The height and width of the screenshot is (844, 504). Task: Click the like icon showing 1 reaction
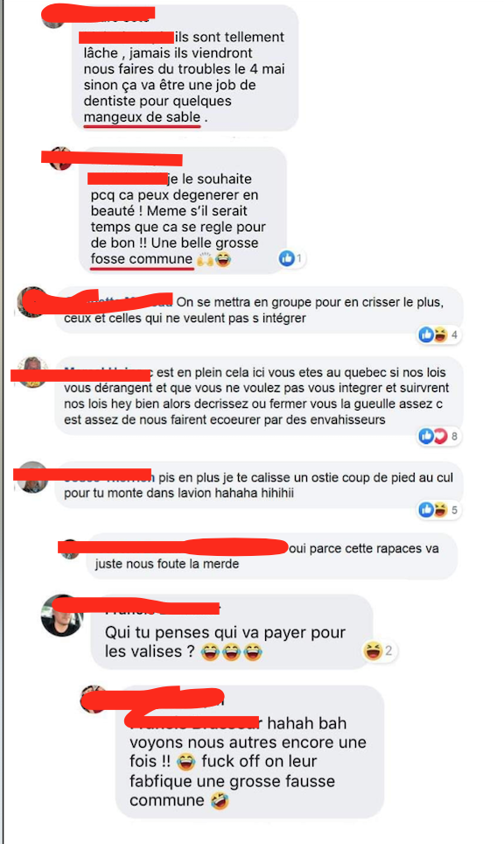click(x=287, y=259)
